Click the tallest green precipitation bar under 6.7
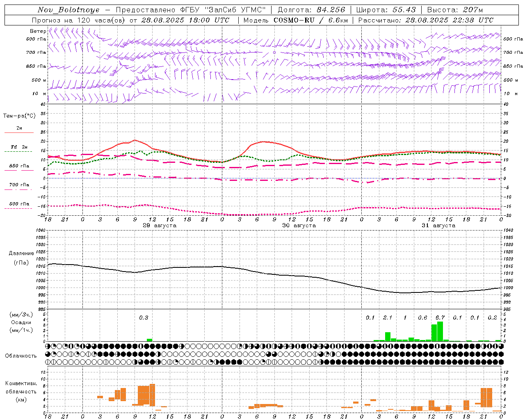The width and height of the screenshot is (525, 420). [x=440, y=331]
